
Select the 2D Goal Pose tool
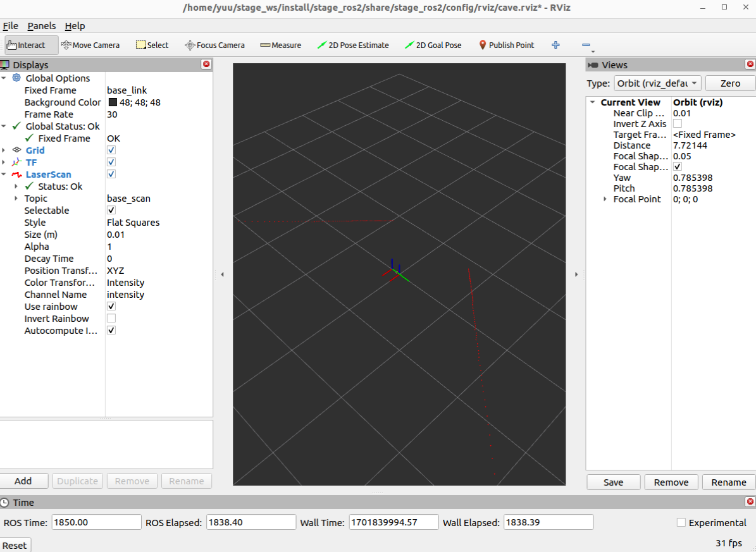tap(433, 45)
